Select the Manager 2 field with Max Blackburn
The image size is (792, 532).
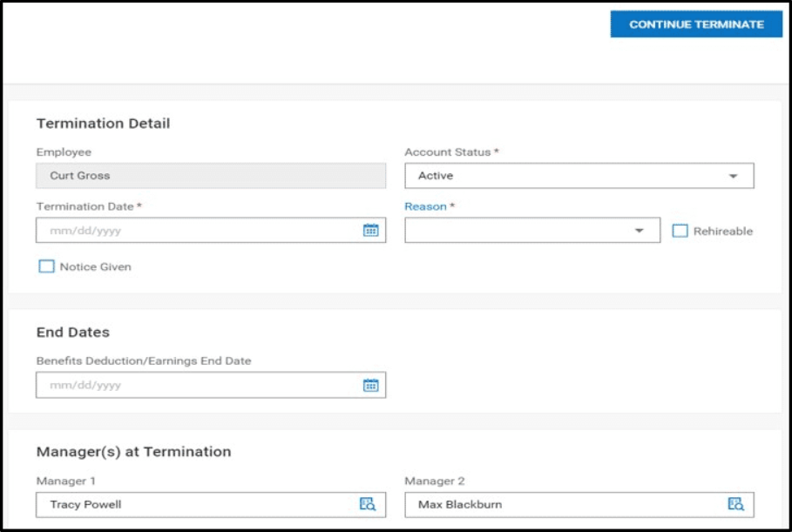[x=579, y=505]
